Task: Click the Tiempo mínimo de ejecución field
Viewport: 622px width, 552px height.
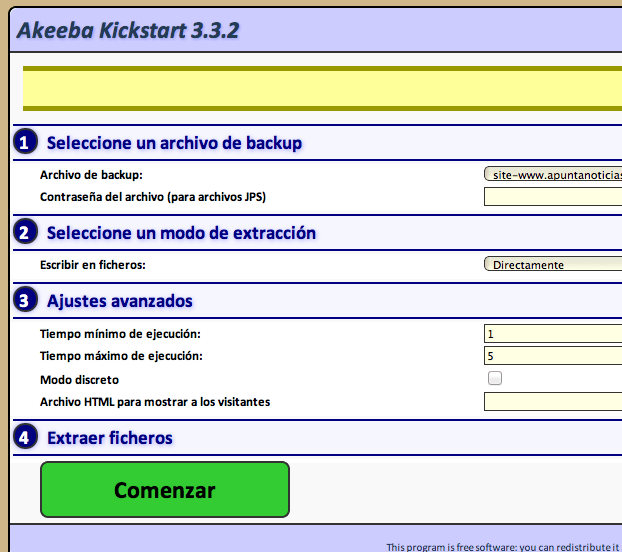Action: (553, 334)
